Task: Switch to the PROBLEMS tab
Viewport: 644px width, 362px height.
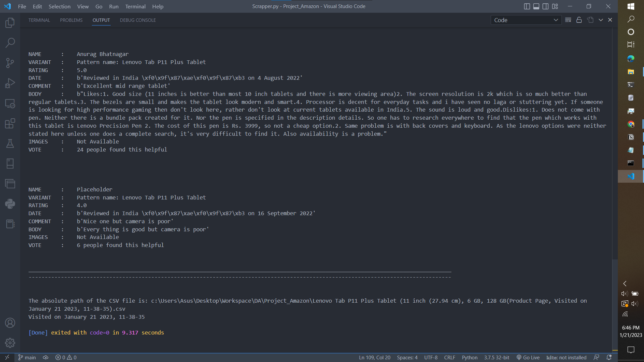Action: [x=71, y=20]
